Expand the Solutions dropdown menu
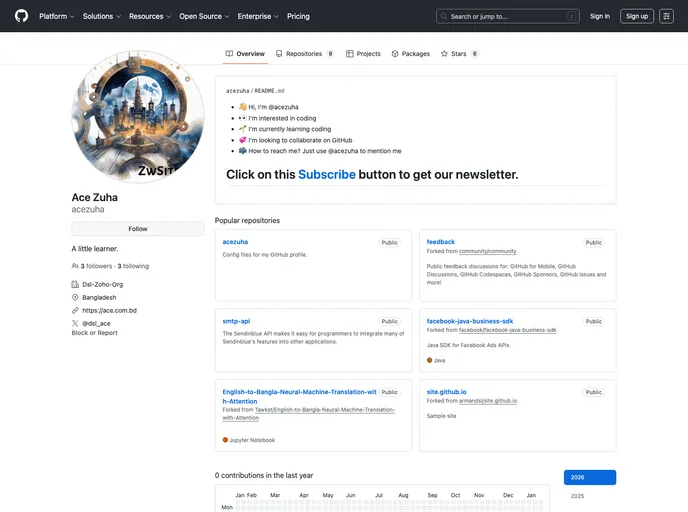The image size is (688, 512). click(101, 16)
